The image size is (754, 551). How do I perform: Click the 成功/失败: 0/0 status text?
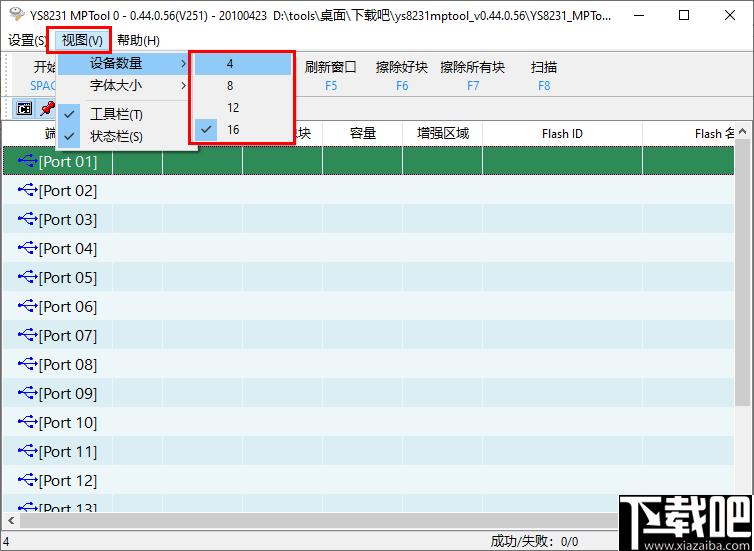534,542
